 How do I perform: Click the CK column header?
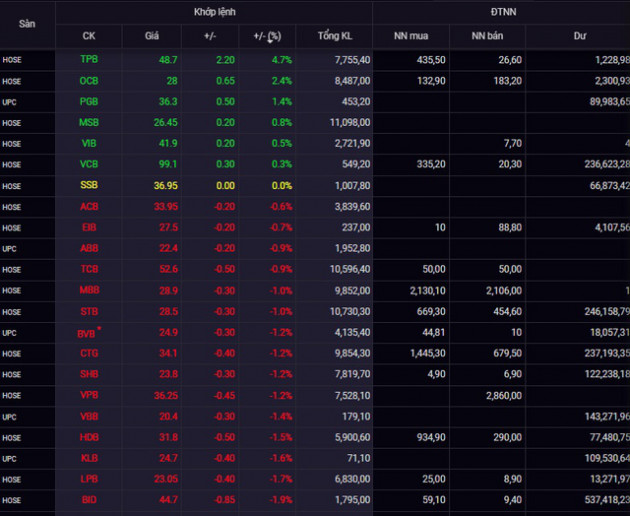click(89, 36)
